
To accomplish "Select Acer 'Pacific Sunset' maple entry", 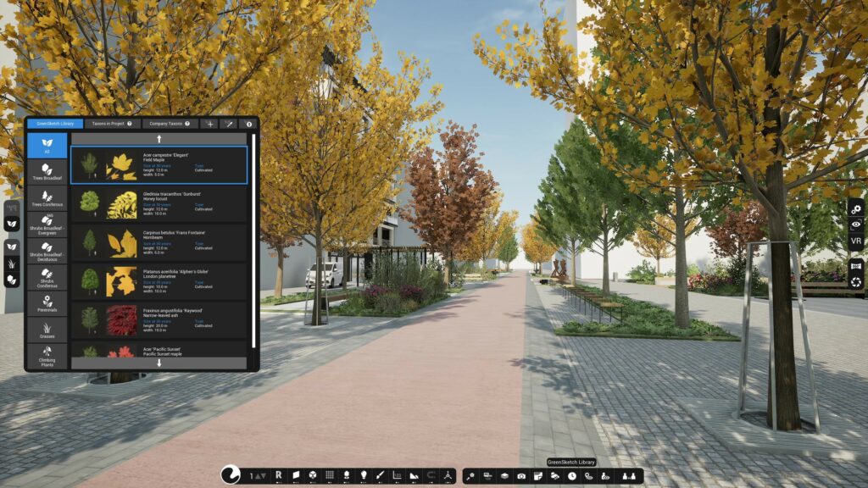I will (159, 349).
